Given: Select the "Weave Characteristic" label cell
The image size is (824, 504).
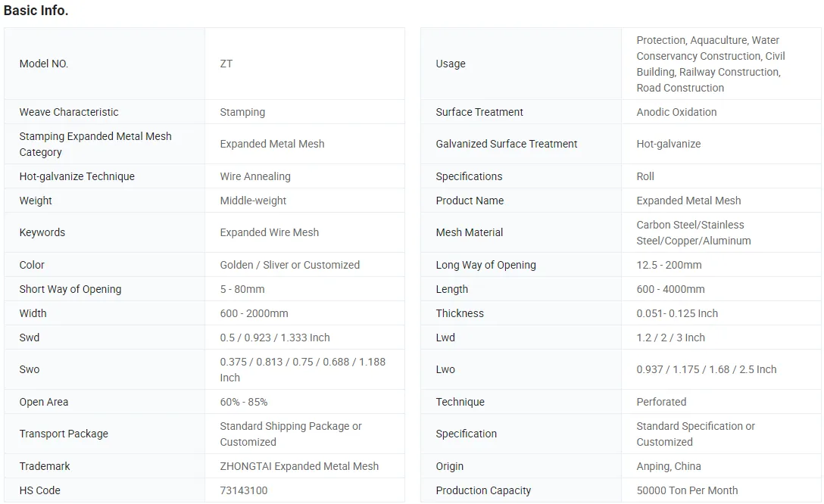Looking at the screenshot, I should tap(69, 112).
